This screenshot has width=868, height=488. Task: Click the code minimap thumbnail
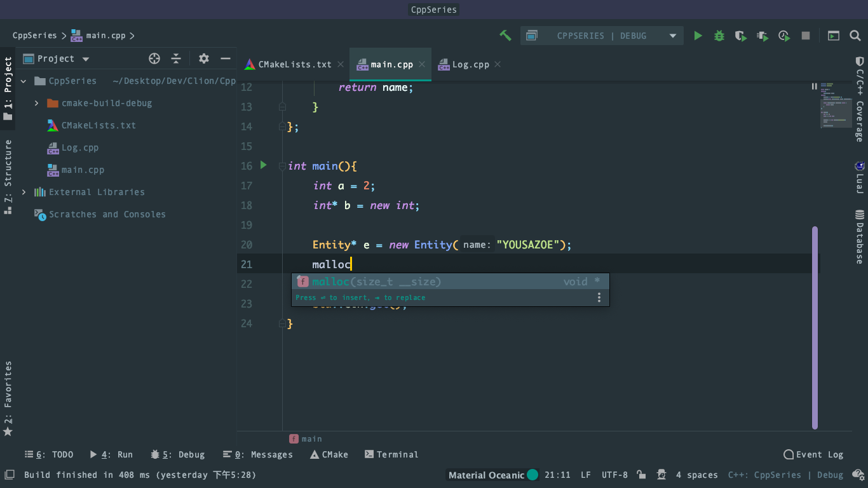(x=836, y=105)
